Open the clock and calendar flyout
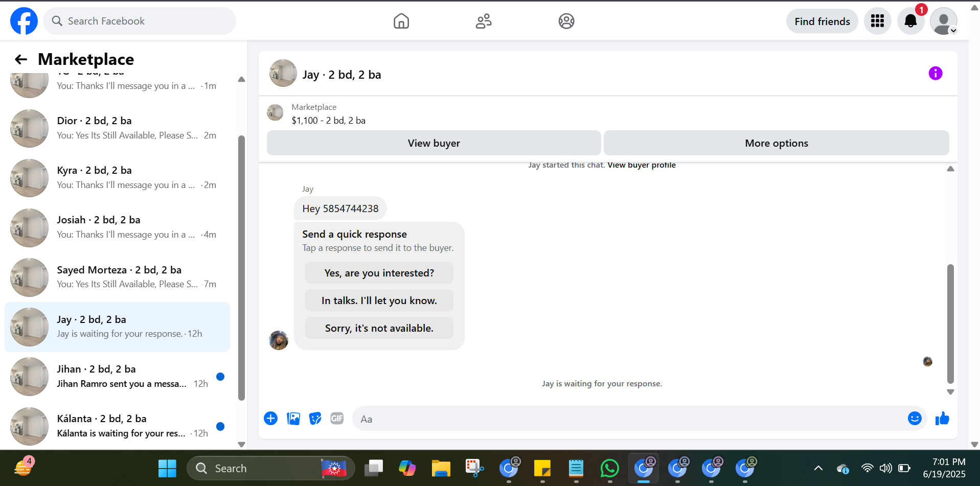 tap(944, 468)
